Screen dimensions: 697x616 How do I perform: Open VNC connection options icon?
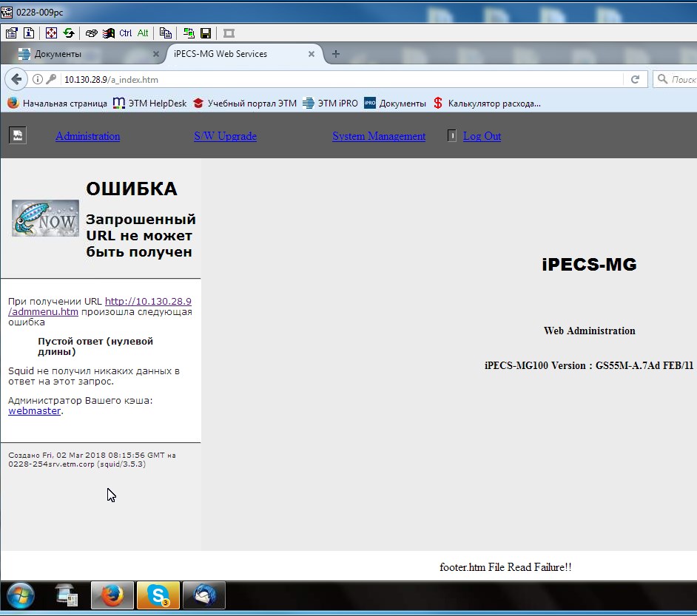coord(12,33)
